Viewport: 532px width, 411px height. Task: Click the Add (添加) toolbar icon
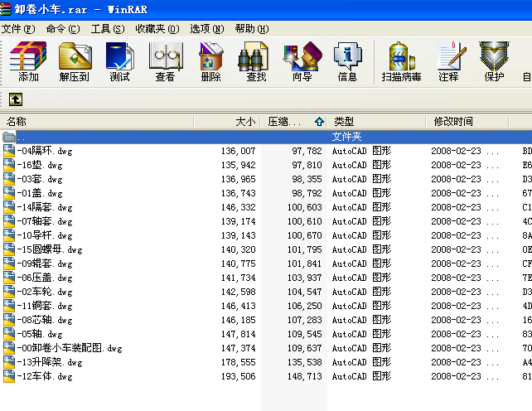coord(28,56)
